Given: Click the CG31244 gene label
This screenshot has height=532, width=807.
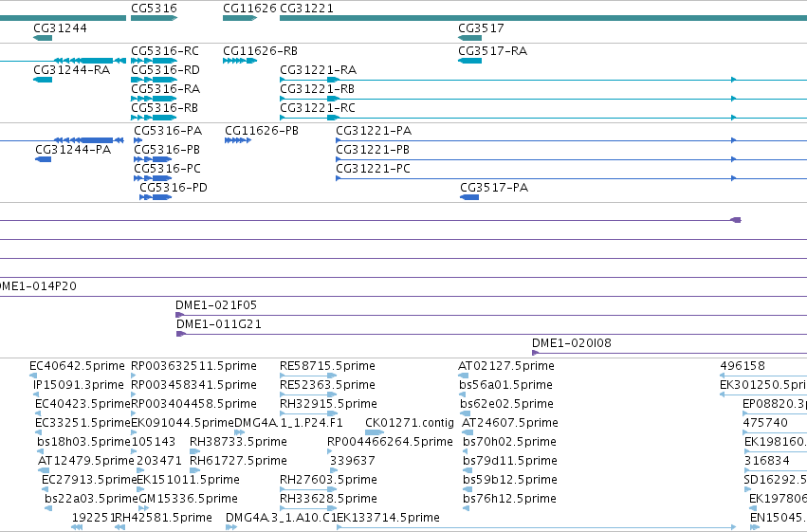Looking at the screenshot, I should click(x=60, y=28).
